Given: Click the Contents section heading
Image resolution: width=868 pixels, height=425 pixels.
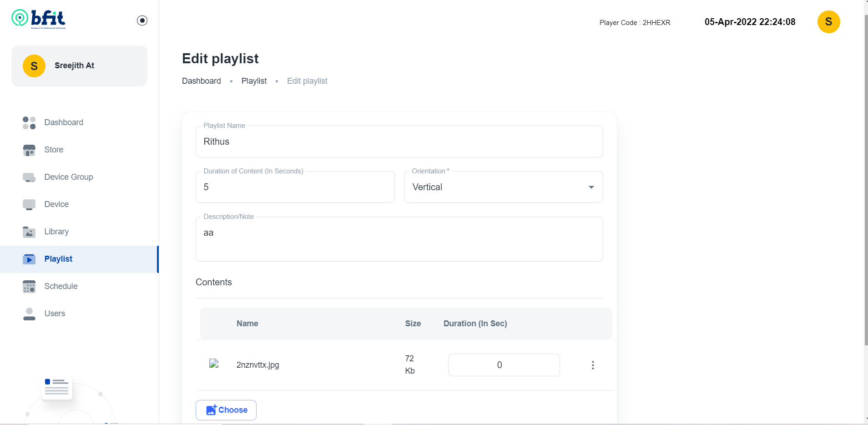Looking at the screenshot, I should coord(214,282).
